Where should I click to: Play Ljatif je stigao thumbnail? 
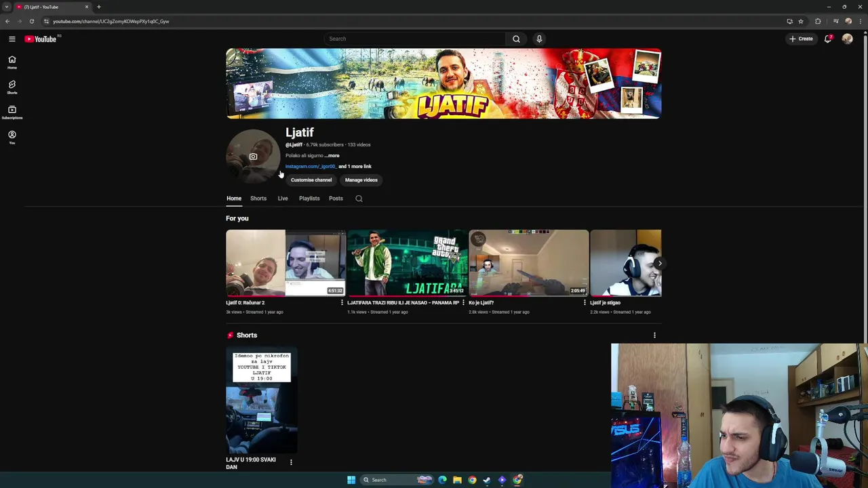(625, 263)
